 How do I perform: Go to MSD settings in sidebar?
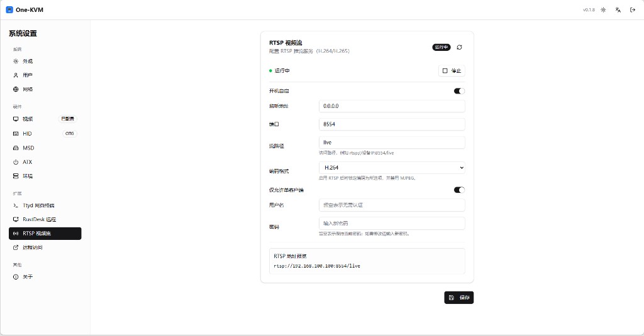point(28,148)
